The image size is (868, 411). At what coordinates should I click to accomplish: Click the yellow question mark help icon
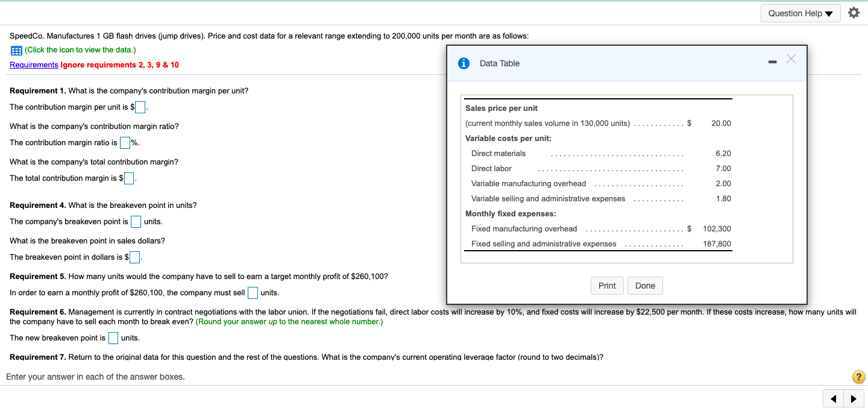coord(858,377)
